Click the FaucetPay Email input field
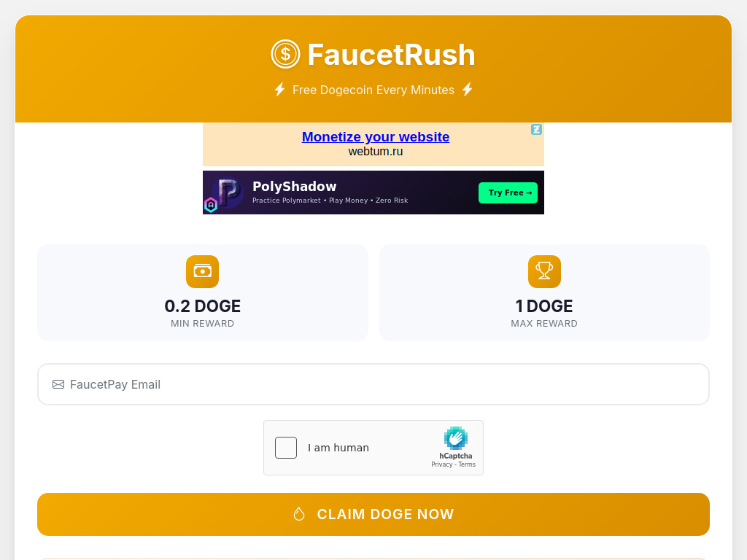The image size is (747, 560). 292,384
